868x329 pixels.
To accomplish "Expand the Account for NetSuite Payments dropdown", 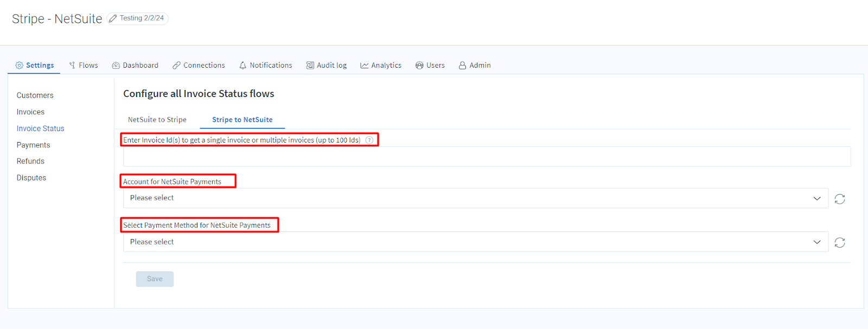I will [476, 198].
